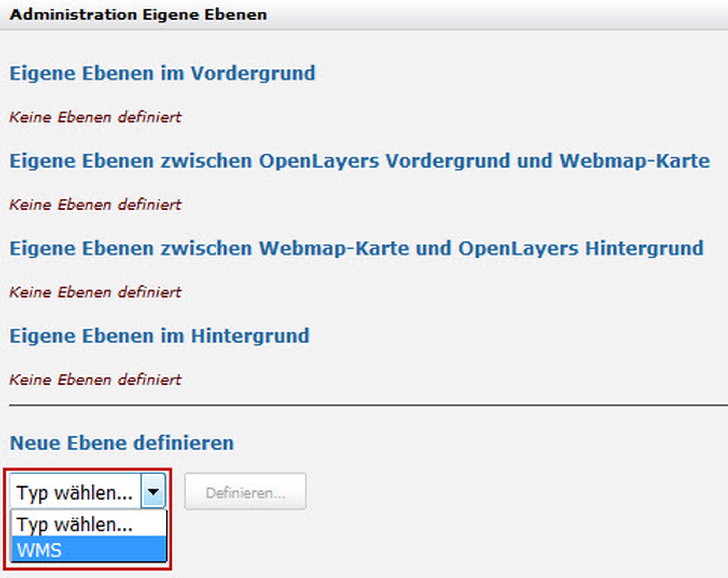The image size is (728, 578).
Task: Click 'Neue Ebene definieren' heading
Action: [x=122, y=443]
